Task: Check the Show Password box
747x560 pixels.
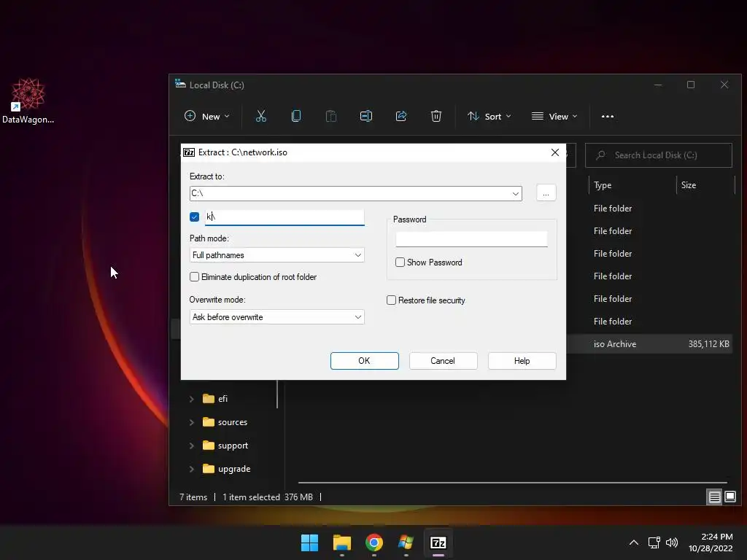Action: pos(400,262)
